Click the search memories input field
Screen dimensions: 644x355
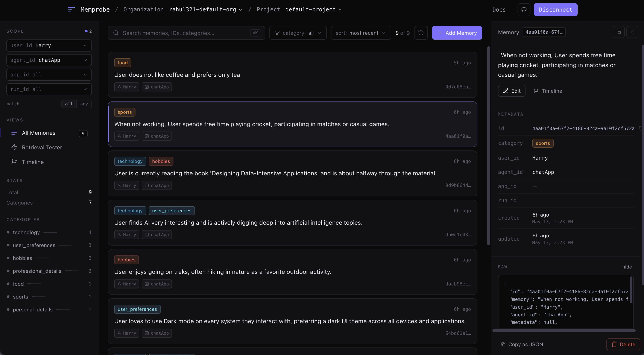[x=186, y=33]
